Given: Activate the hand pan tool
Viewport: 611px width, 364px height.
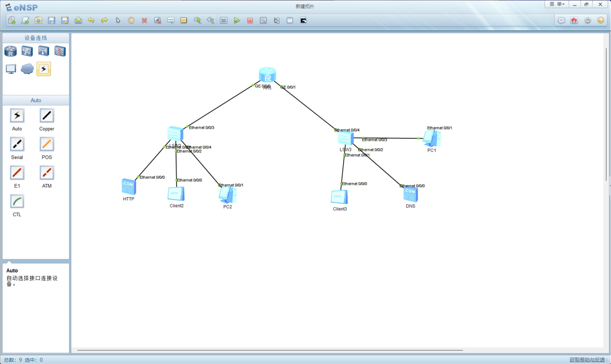Looking at the screenshot, I should point(131,20).
